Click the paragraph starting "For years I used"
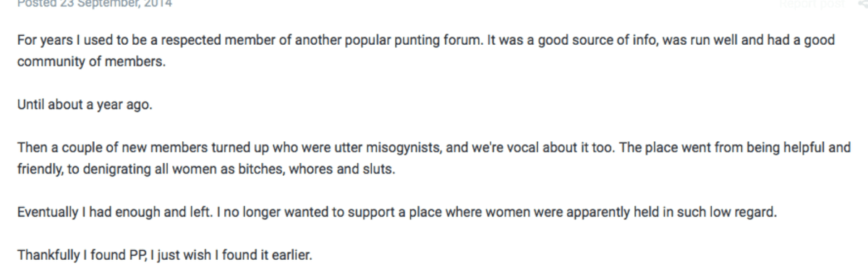868x275 pixels. tap(425, 51)
